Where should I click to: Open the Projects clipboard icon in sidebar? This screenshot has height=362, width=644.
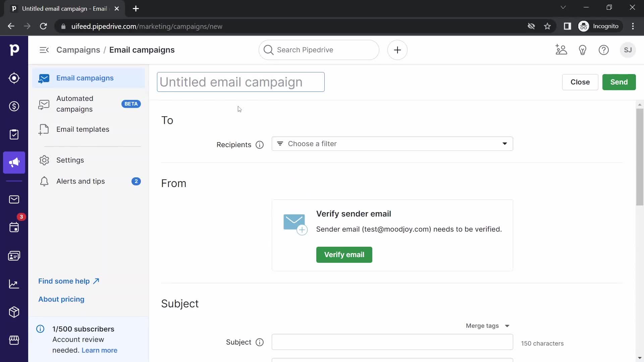point(14,134)
